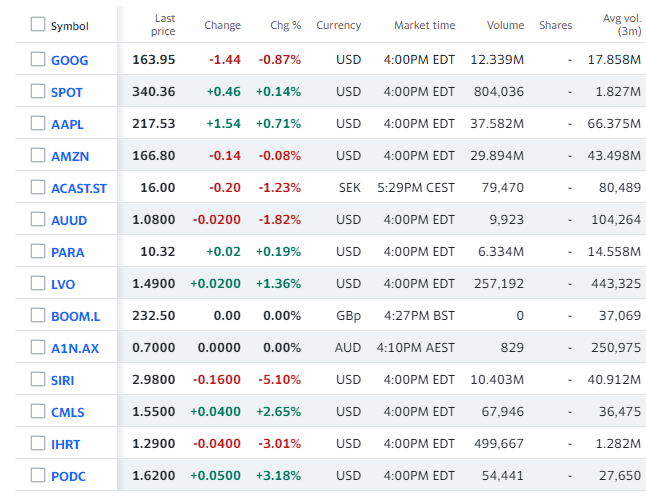
Task: Check the select-all checkbox beside Symbol header
Action: coord(38,25)
